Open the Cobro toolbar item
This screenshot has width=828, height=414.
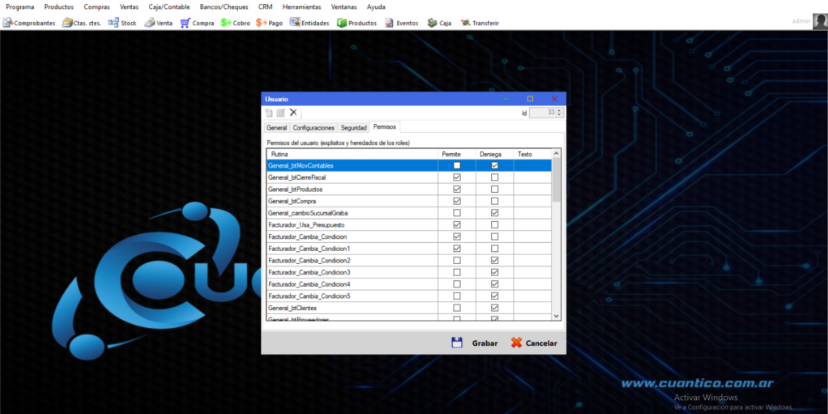pos(236,23)
